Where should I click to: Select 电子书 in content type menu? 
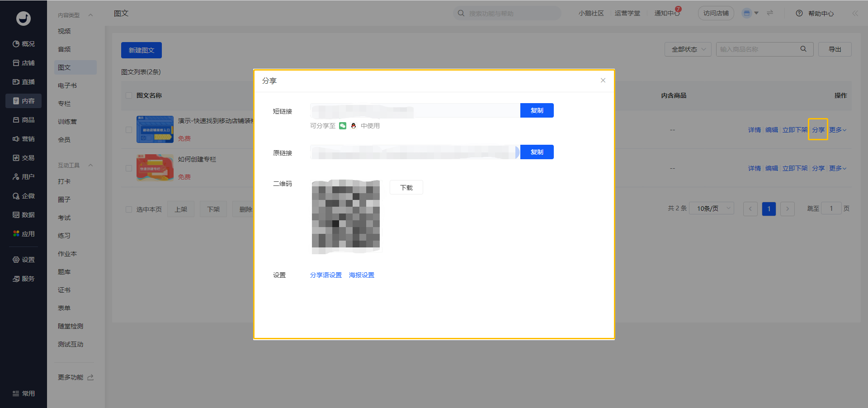pyautogui.click(x=67, y=85)
